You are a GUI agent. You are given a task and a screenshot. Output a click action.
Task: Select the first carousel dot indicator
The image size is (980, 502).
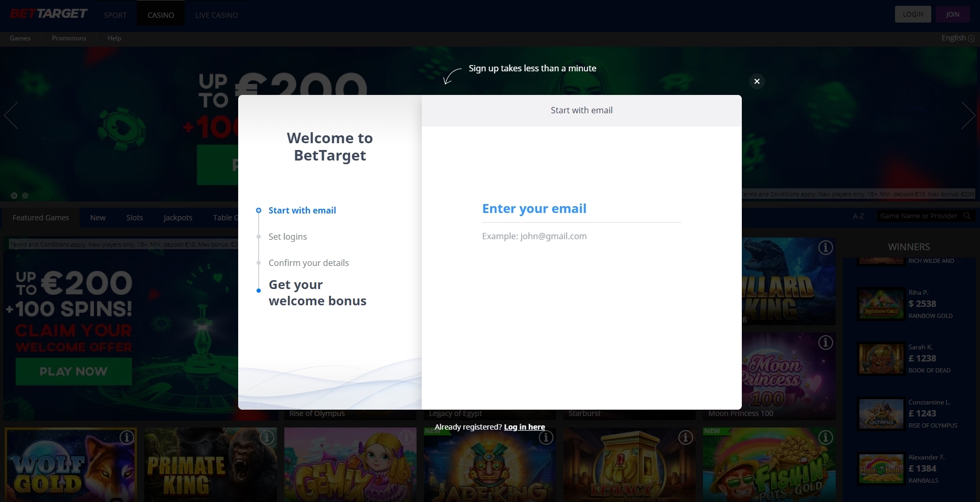pyautogui.click(x=14, y=196)
